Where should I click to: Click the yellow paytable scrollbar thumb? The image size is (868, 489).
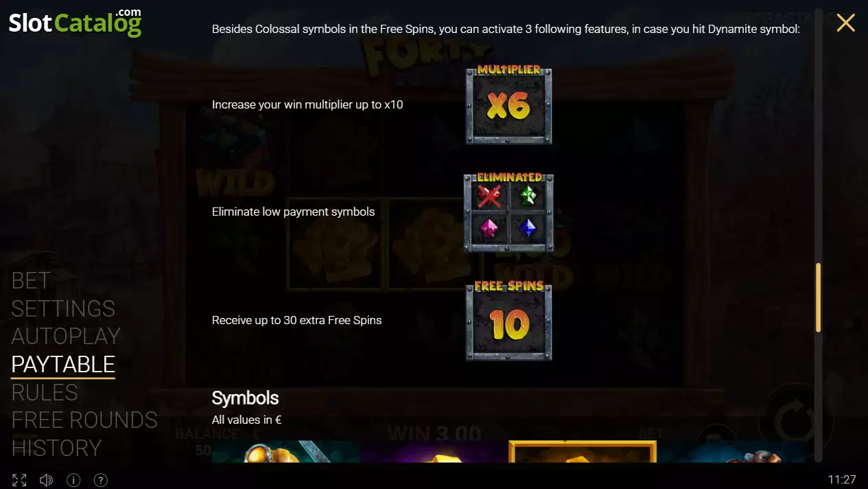point(818,297)
